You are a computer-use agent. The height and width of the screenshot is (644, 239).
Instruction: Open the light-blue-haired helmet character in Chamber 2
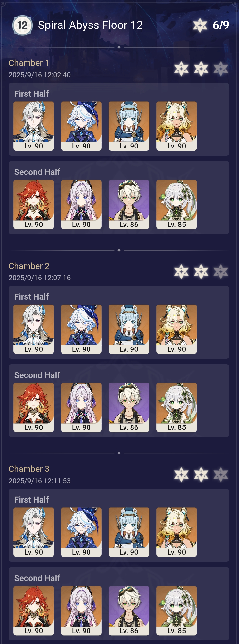(129, 329)
